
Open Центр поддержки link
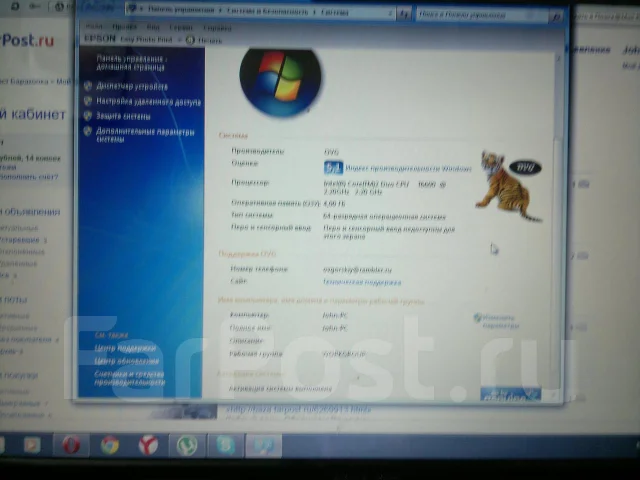(x=125, y=349)
